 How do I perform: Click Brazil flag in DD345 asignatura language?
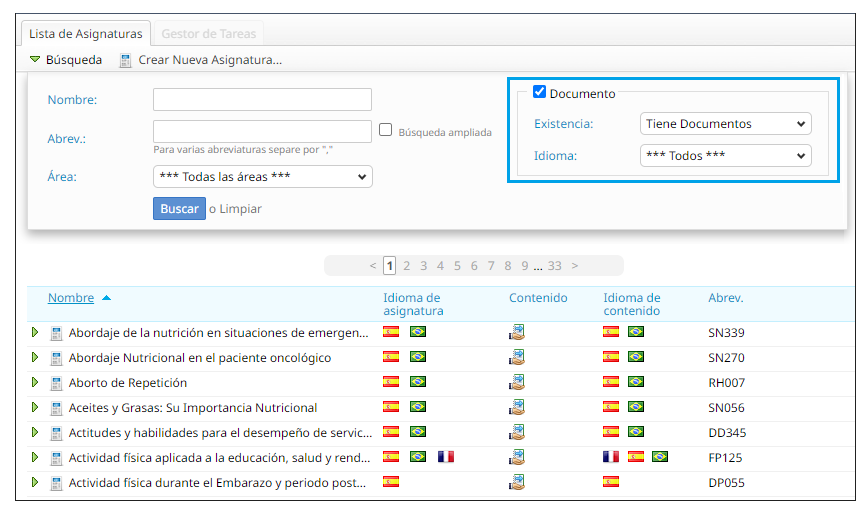tap(418, 431)
